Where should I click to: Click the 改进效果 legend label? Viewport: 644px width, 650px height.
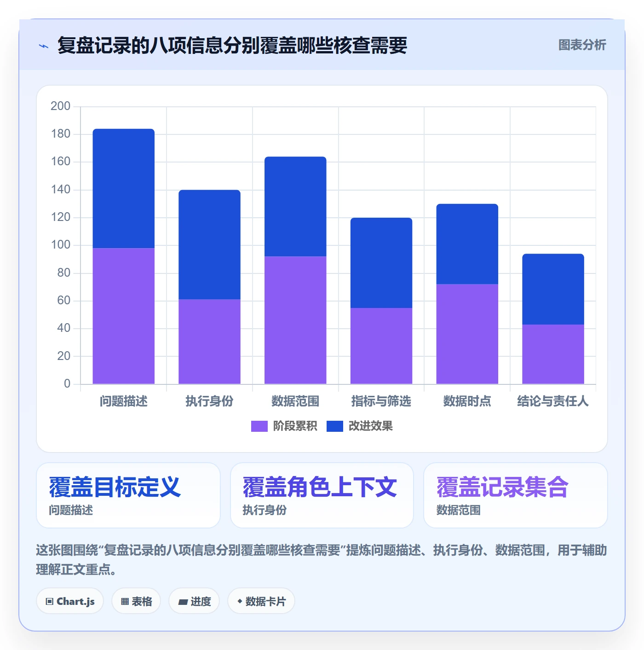(370, 426)
